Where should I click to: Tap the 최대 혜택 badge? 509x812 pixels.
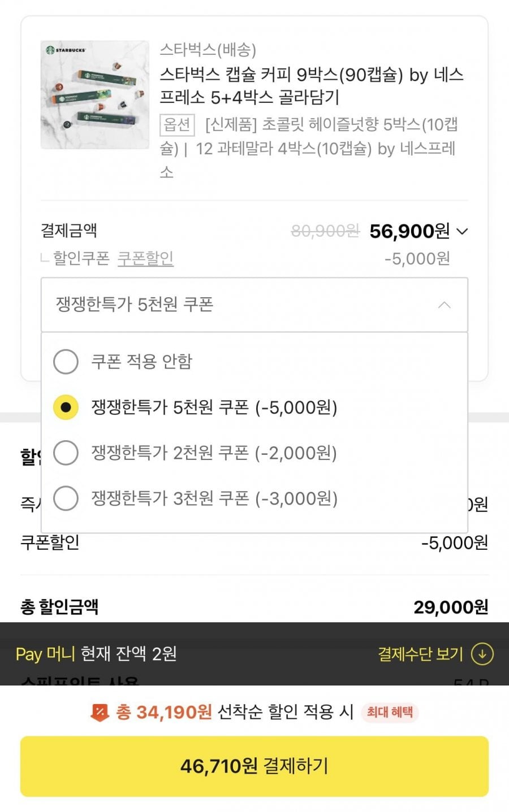[390, 712]
